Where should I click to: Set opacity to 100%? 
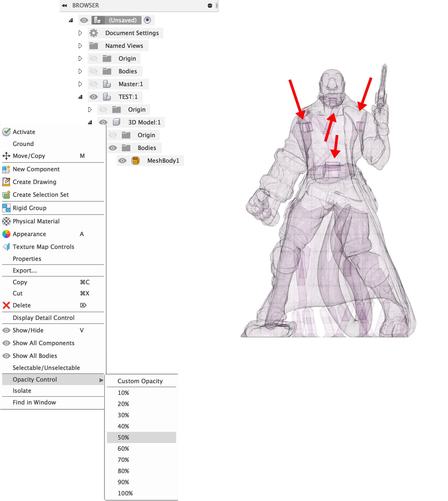(142, 493)
